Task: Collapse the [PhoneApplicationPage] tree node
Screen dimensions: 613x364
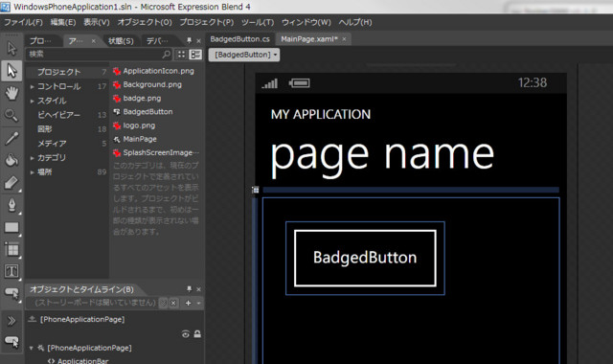Action: (32, 348)
